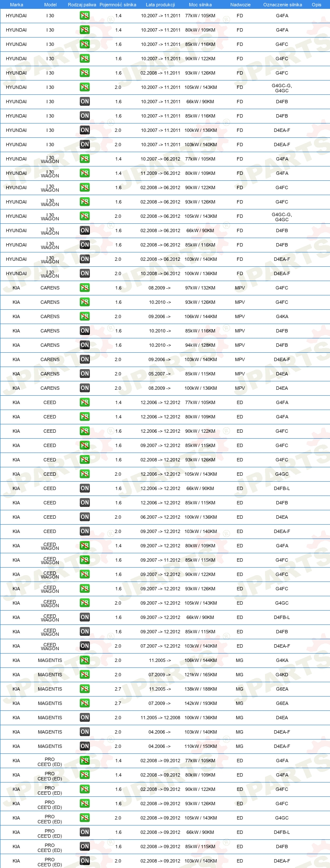
Task: Select the 94kW / 128KM power cell
Action: coord(200,345)
